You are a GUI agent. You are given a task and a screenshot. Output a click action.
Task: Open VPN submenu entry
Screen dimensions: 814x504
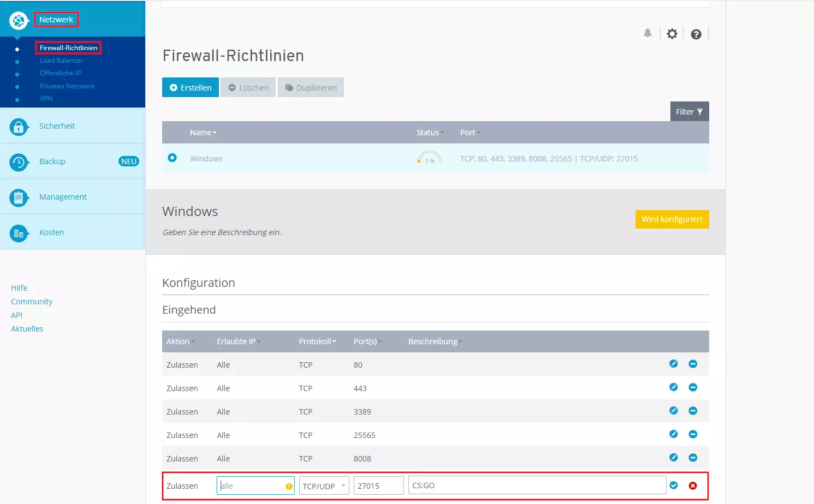pos(46,99)
